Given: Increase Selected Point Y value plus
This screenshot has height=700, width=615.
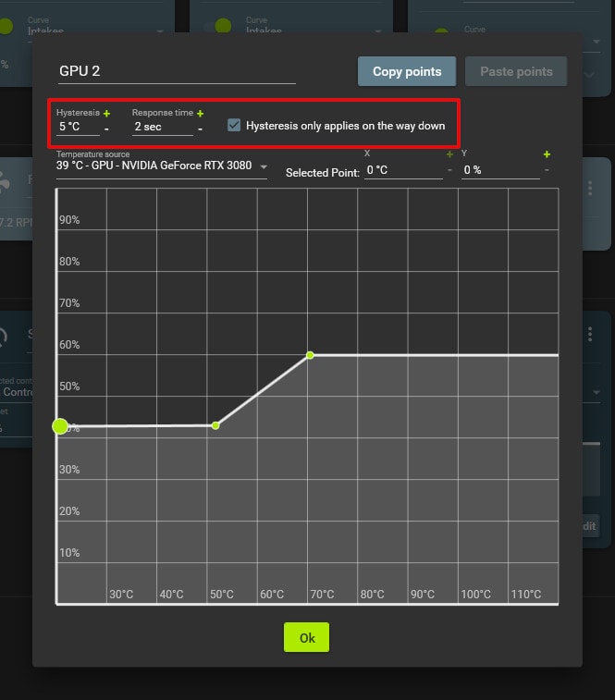Looking at the screenshot, I should coord(547,154).
